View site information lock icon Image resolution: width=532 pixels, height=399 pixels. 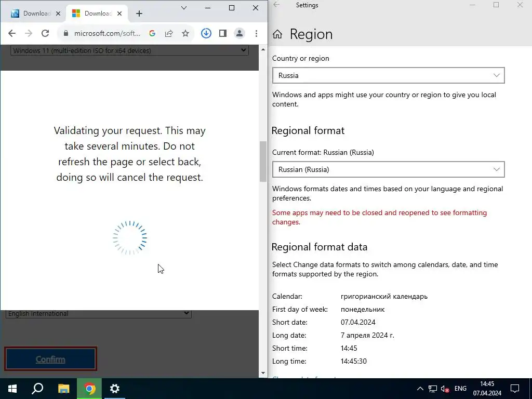pos(66,33)
